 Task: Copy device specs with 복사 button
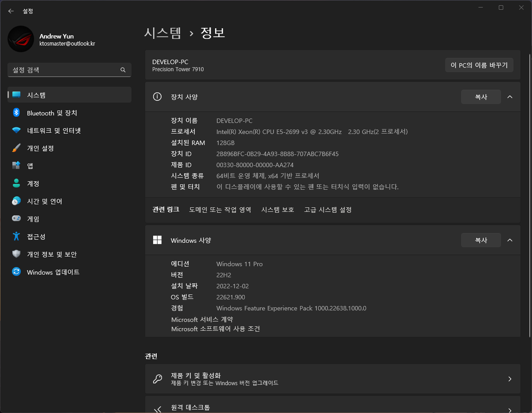481,97
